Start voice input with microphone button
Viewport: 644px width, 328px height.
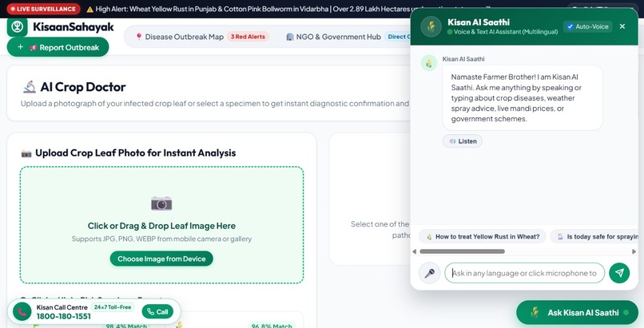(430, 273)
